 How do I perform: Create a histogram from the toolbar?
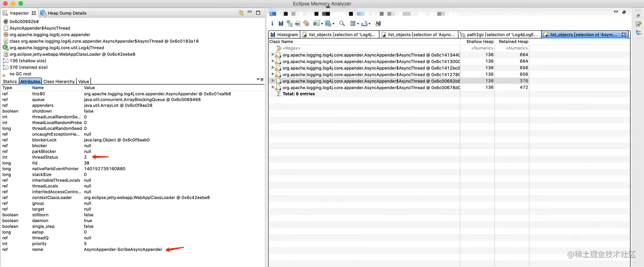(281, 23)
